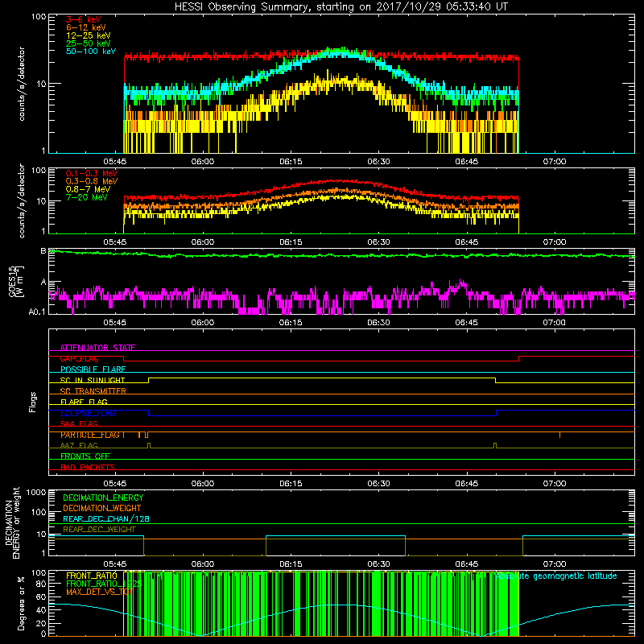
Task: Select the GAP_FLAG label
Action: 79,358
